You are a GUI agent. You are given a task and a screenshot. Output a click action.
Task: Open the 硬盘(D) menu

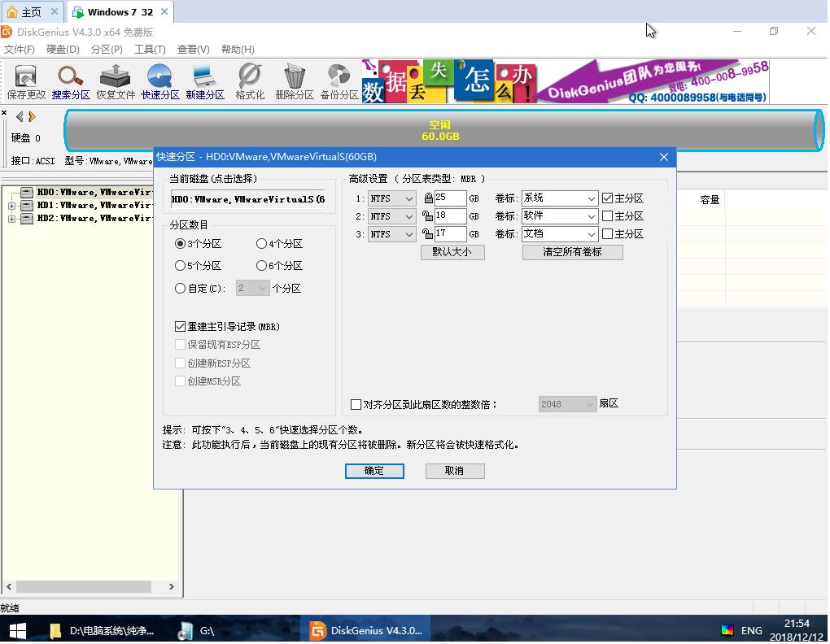click(x=63, y=50)
